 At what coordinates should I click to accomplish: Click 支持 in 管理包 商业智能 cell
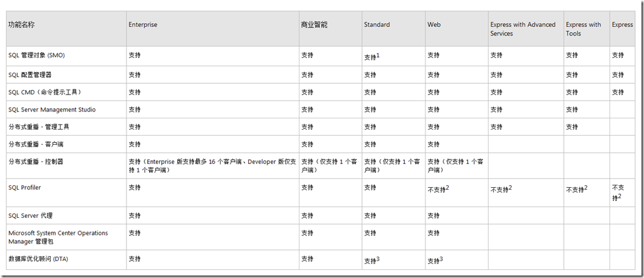[x=307, y=233]
